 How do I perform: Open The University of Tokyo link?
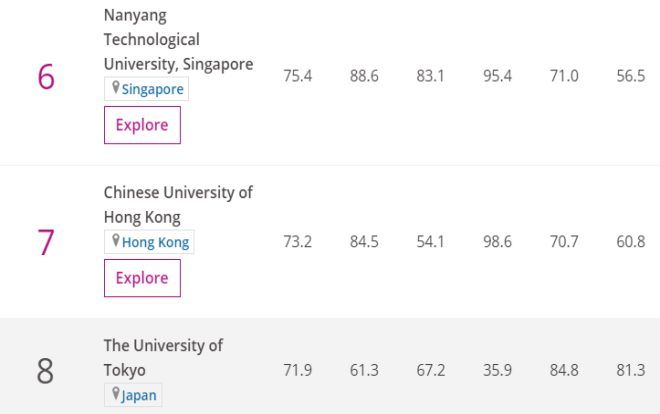(x=163, y=357)
